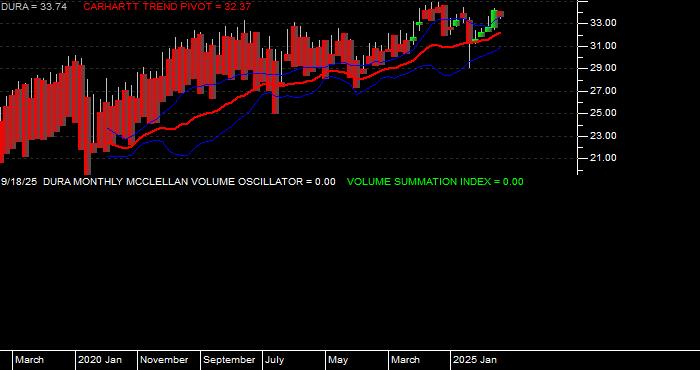Select the November timeline marker
The height and width of the screenshot is (370, 700).
point(164,360)
